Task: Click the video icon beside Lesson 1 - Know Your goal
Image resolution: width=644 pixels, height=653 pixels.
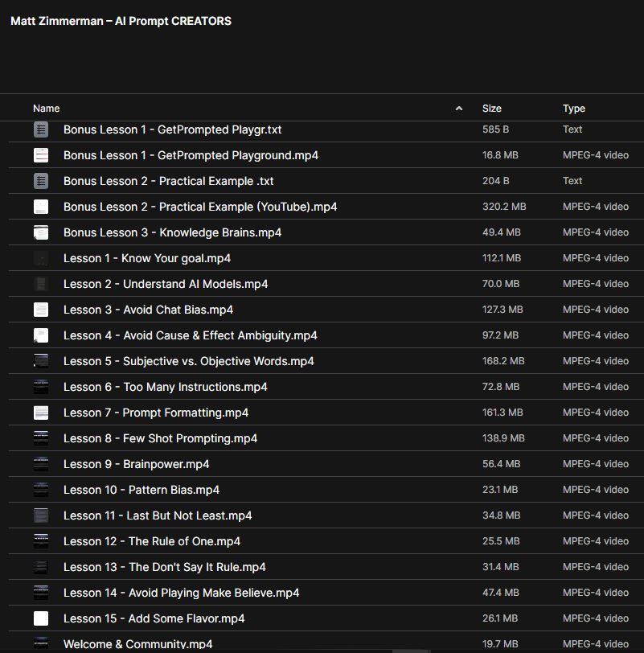Action: pos(41,258)
